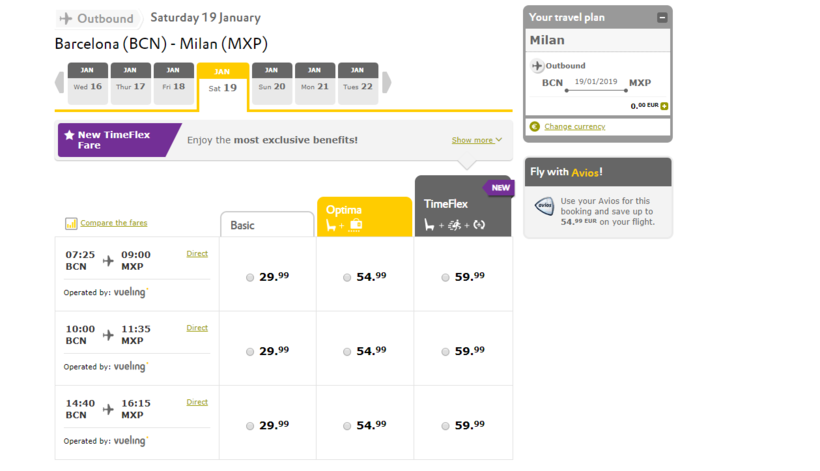Click the green plus icon beside 0.00 EUR
This screenshot has height=471, width=820.
[664, 106]
